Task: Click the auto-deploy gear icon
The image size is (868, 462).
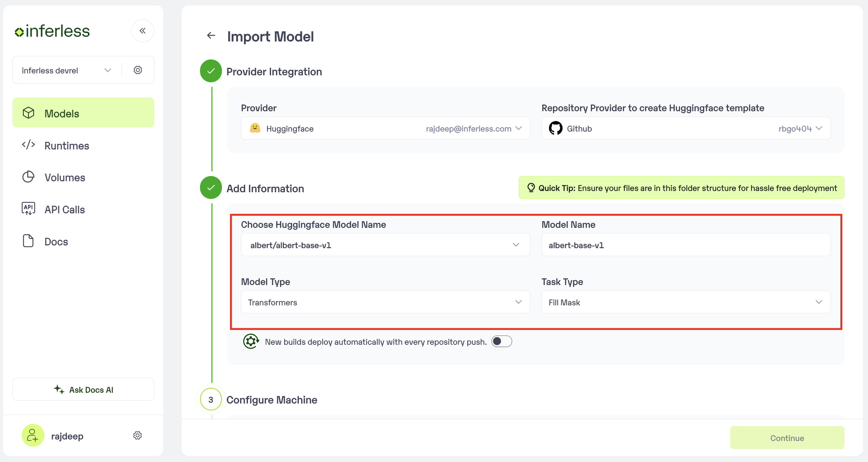Action: point(251,341)
